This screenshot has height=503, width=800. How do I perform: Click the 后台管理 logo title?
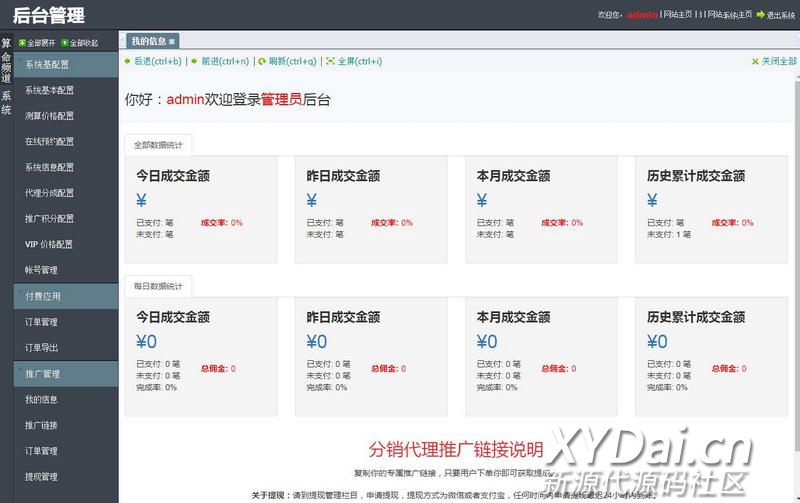click(49, 15)
